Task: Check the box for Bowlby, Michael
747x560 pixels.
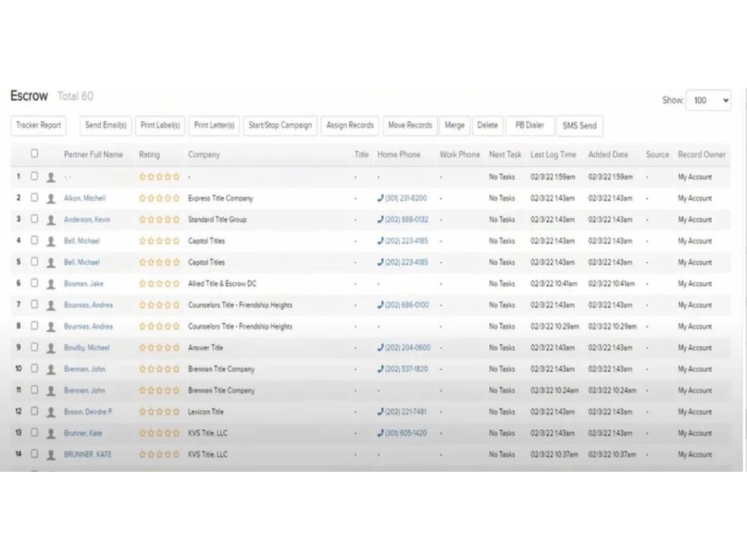Action: coord(34,346)
